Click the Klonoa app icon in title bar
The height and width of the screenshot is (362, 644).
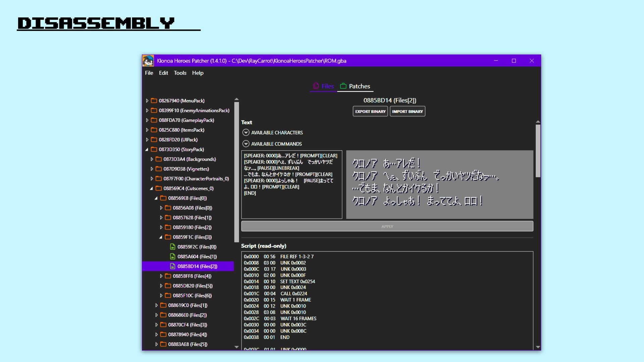(x=148, y=61)
